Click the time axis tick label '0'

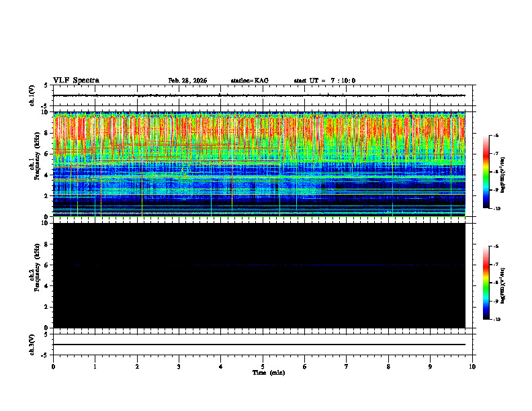[x=53, y=367]
